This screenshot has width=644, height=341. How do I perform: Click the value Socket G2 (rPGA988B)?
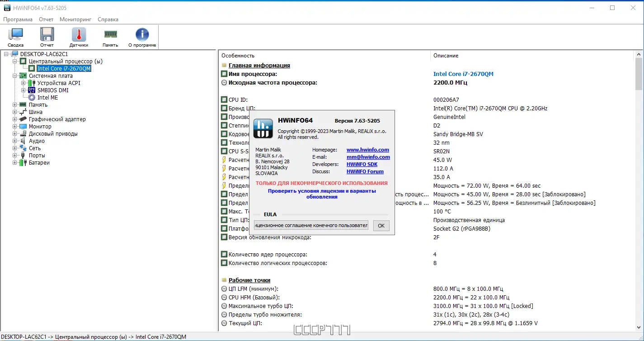(462, 229)
